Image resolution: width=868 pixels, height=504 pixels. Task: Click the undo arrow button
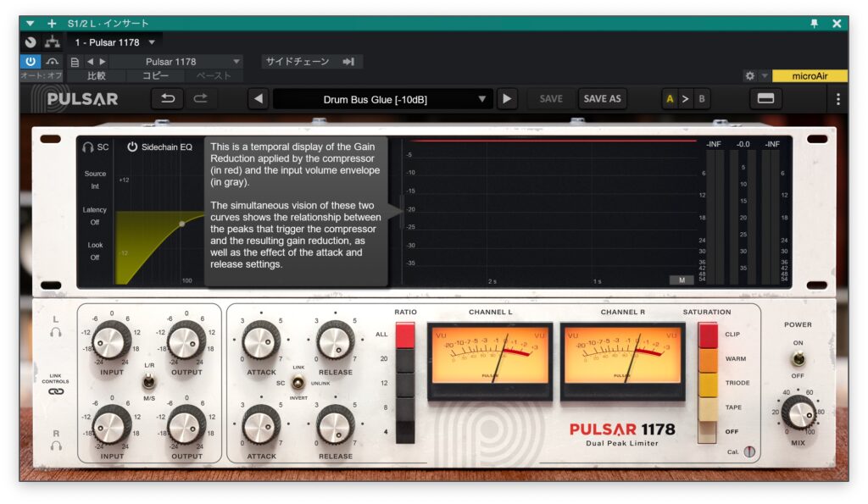pyautogui.click(x=167, y=99)
